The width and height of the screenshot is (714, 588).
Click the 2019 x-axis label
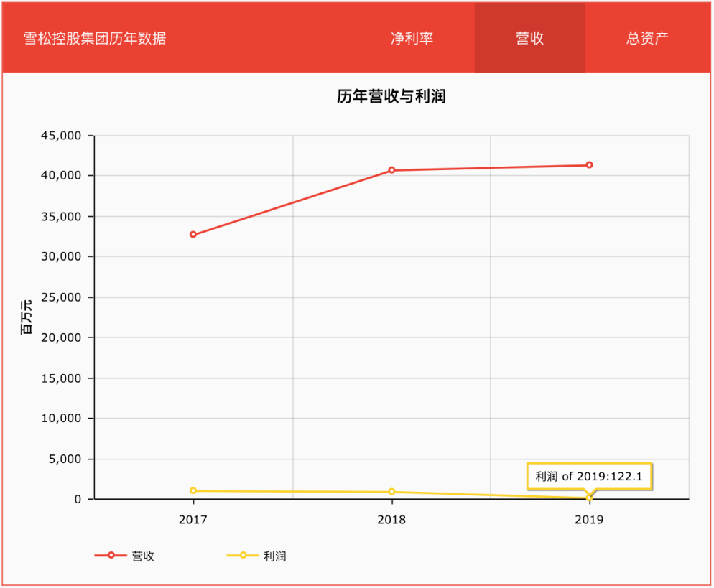[x=589, y=520]
